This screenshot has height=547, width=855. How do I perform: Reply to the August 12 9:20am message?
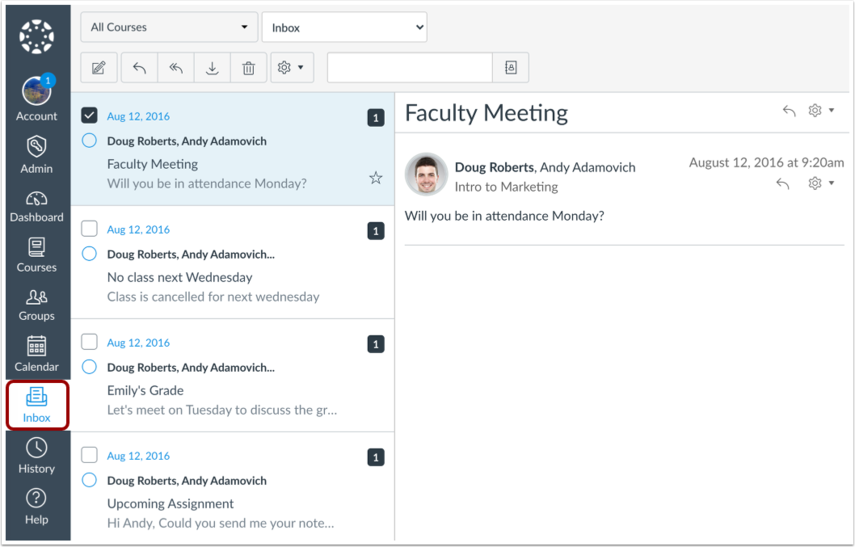tap(782, 183)
